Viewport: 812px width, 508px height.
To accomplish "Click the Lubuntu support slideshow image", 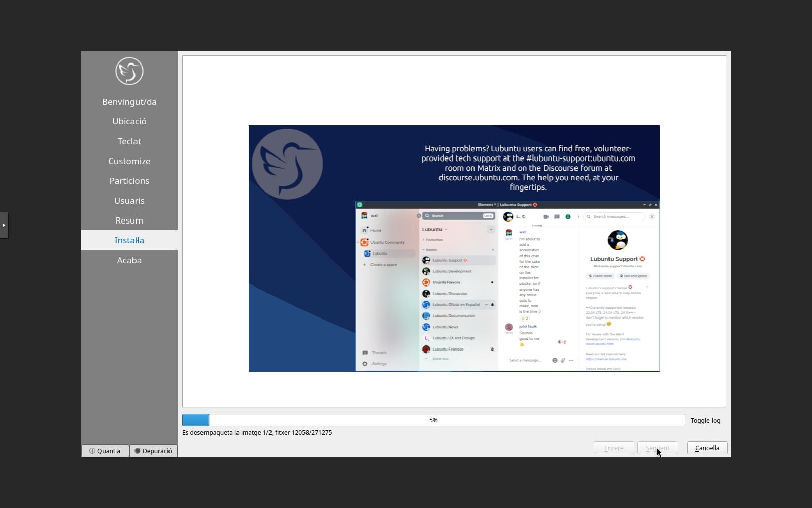I will click(x=454, y=248).
